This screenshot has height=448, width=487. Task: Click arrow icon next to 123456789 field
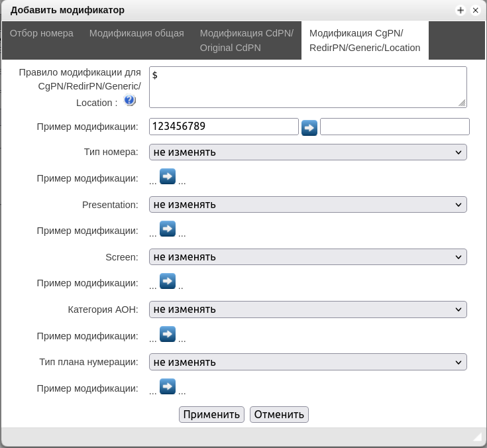[x=309, y=127]
